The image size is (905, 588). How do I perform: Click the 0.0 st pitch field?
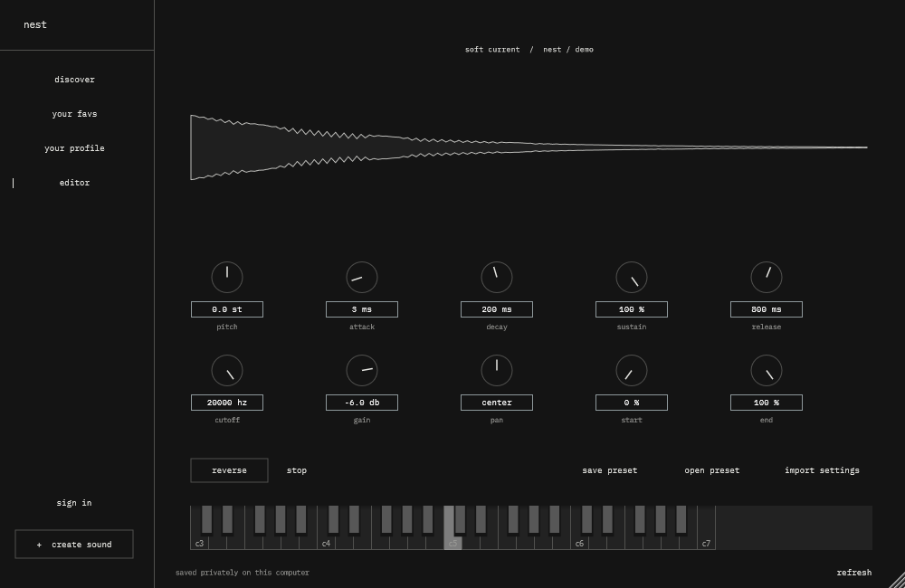click(x=227, y=309)
